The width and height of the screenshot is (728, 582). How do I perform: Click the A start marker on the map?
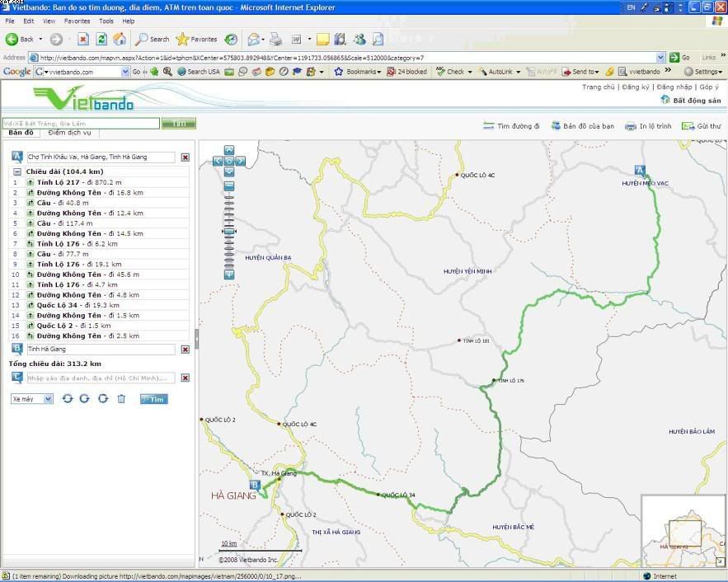(639, 171)
